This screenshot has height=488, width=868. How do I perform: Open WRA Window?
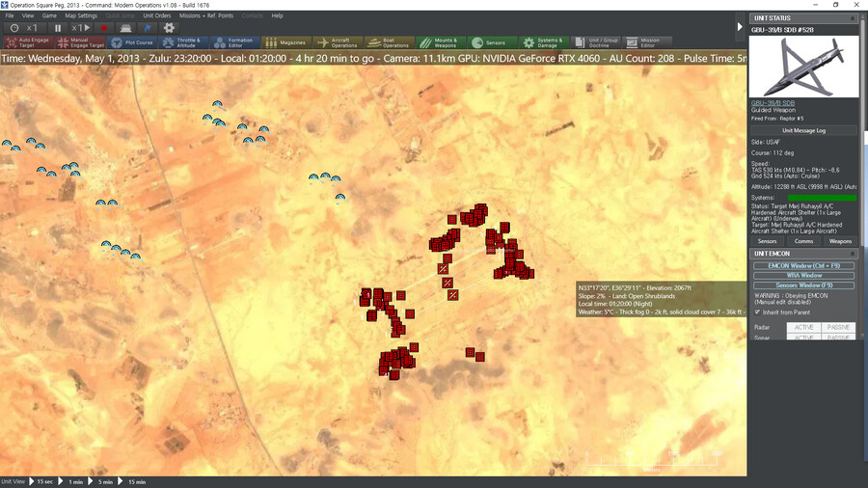pyautogui.click(x=803, y=276)
